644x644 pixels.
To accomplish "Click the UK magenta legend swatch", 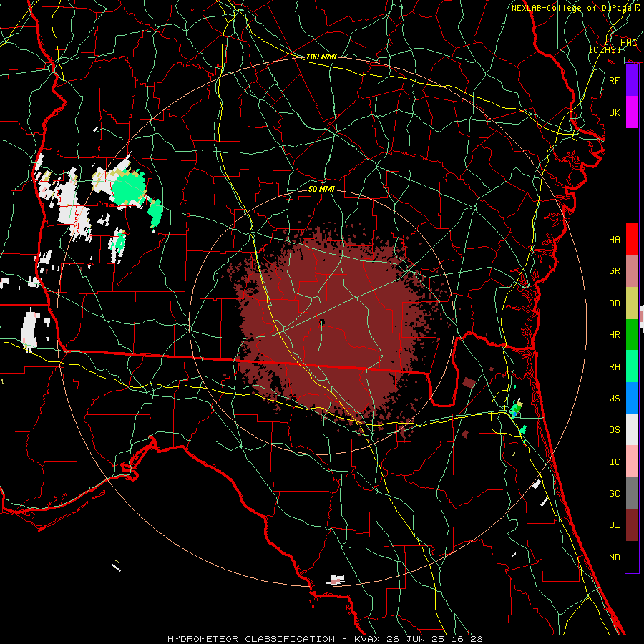I will (632, 112).
